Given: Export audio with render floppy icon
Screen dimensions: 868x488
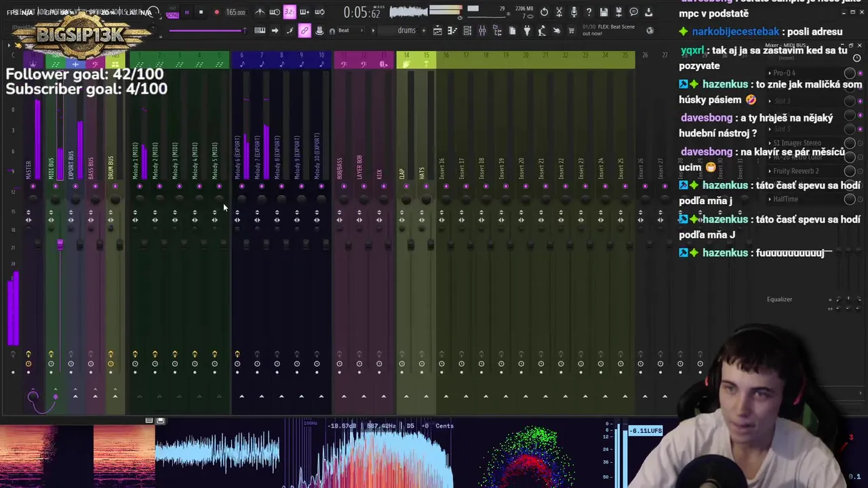Looking at the screenshot, I should click(x=618, y=12).
